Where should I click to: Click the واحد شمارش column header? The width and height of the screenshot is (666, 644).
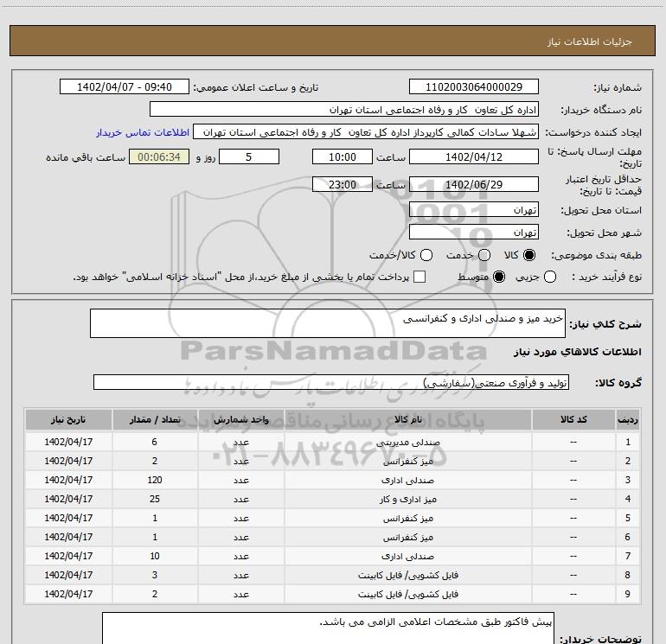pos(240,420)
